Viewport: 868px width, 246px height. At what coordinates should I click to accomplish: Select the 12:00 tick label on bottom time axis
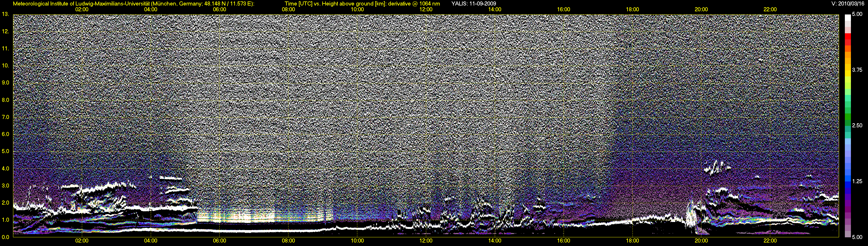[426, 241]
